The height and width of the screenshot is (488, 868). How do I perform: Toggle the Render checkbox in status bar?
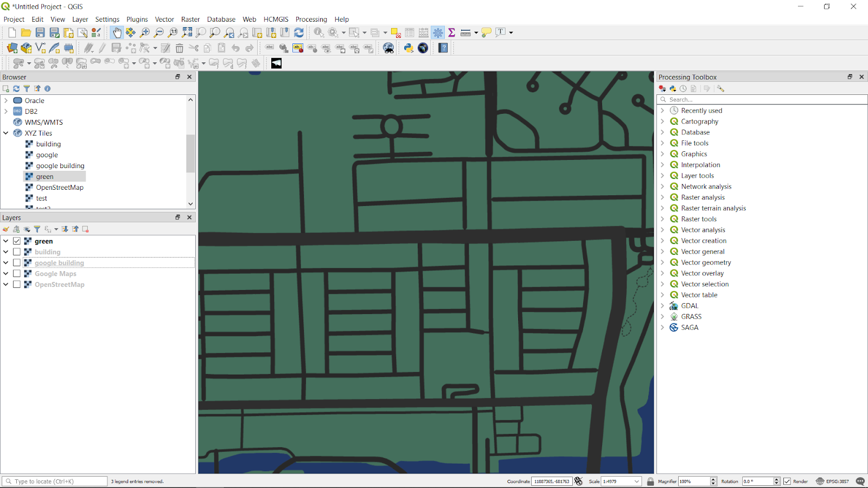point(788,481)
